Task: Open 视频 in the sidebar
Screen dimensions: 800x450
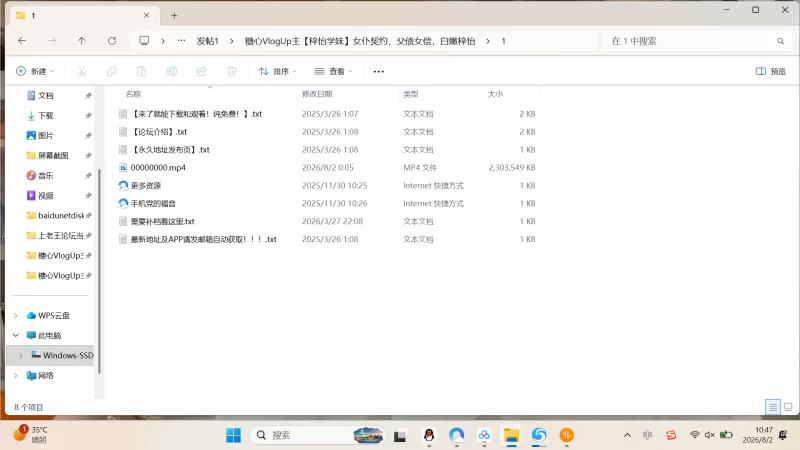Action: point(45,195)
